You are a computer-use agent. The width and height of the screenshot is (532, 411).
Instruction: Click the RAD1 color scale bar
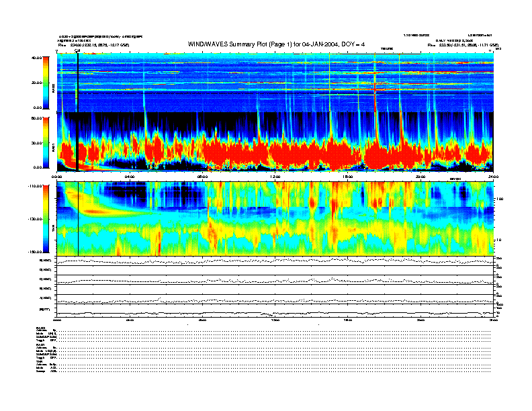pos(46,142)
